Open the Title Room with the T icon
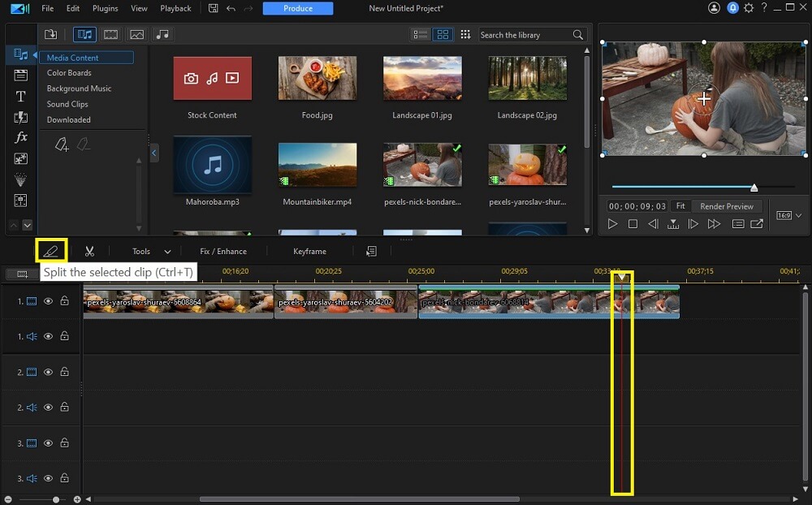 20,96
